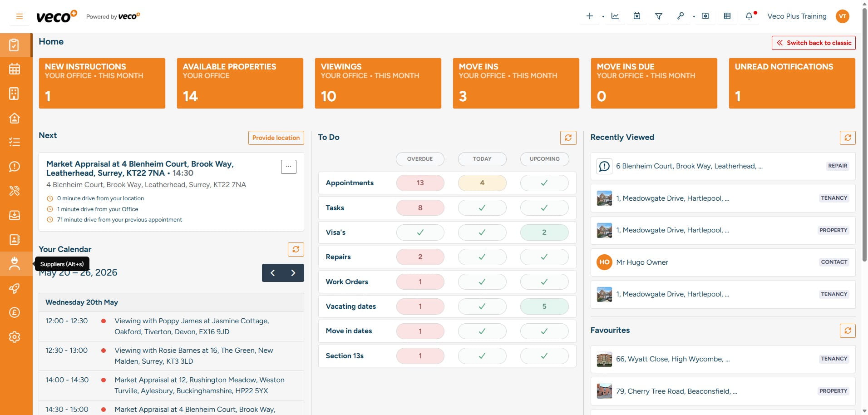Click the key icon in top toolbar

[680, 16]
